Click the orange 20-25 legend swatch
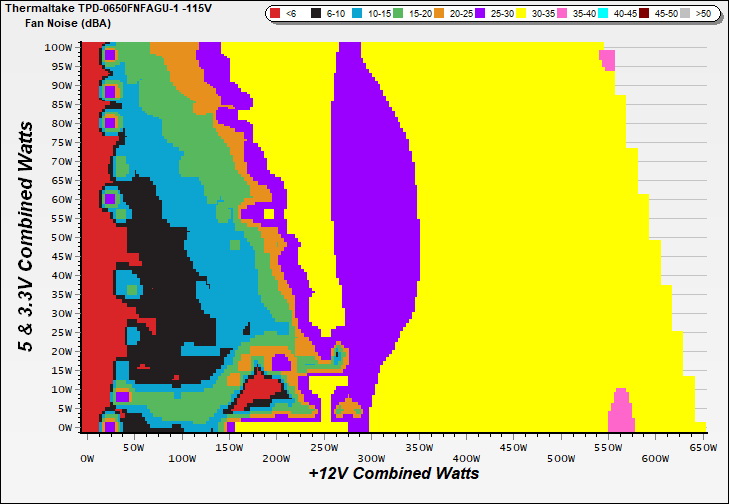The width and height of the screenshot is (729, 504). pyautogui.click(x=438, y=14)
